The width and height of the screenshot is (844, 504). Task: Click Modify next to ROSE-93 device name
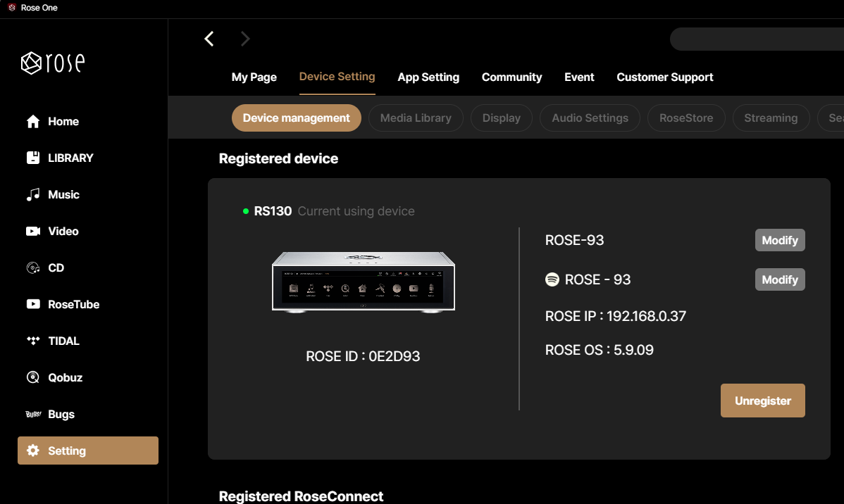[x=779, y=240]
